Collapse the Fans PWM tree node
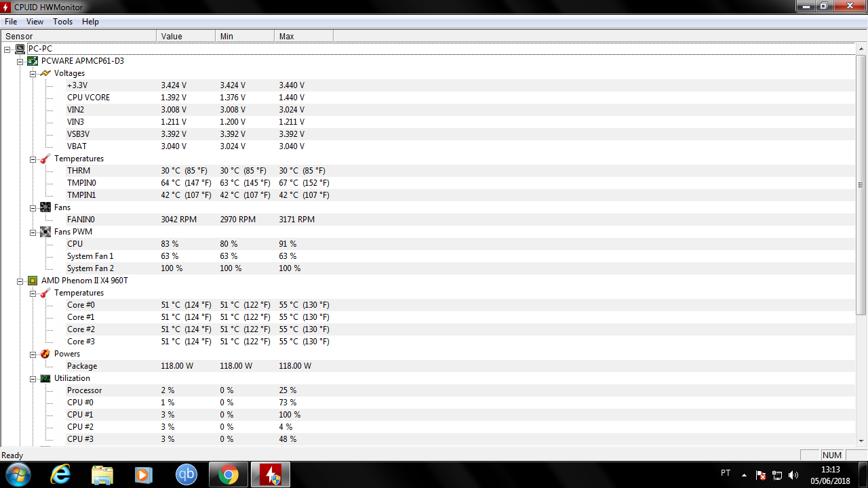Image resolution: width=868 pixels, height=488 pixels. [x=33, y=232]
